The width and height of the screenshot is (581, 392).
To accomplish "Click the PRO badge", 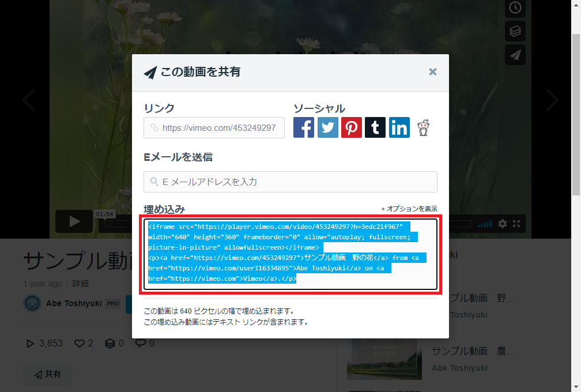I will click(113, 304).
